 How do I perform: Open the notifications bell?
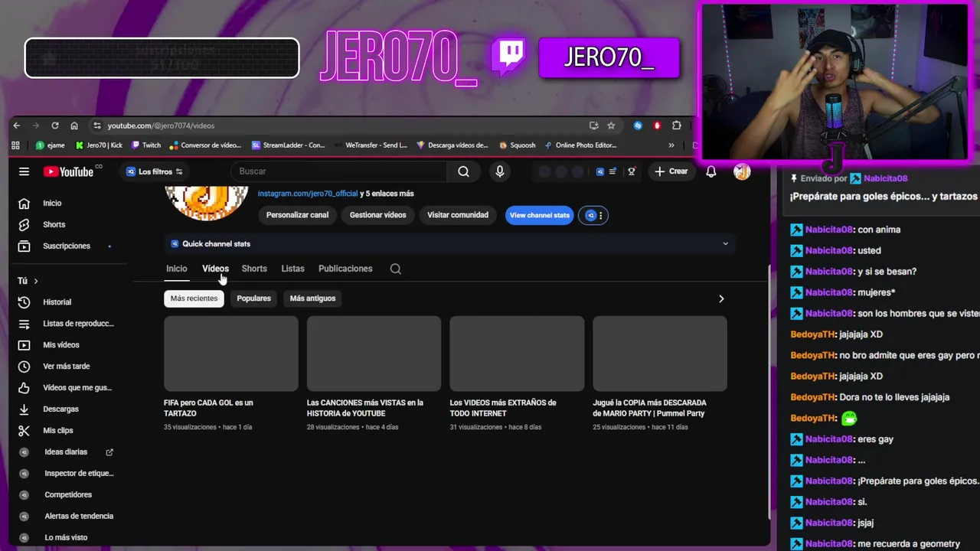tap(711, 171)
